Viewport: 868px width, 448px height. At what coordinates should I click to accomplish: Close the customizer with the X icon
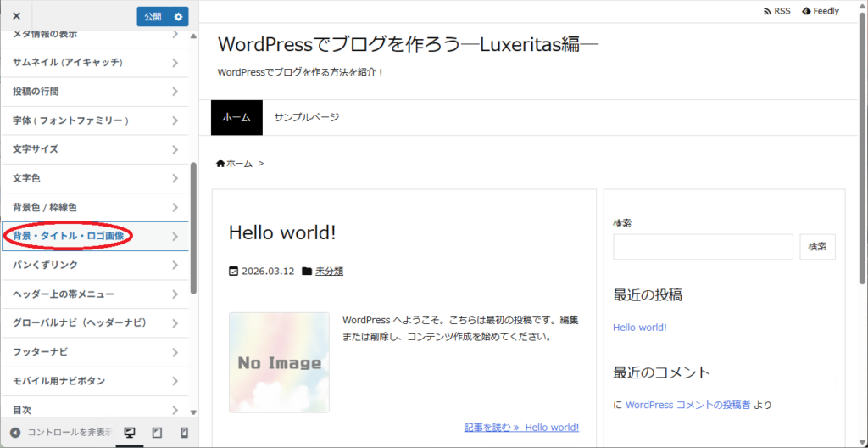click(16, 16)
